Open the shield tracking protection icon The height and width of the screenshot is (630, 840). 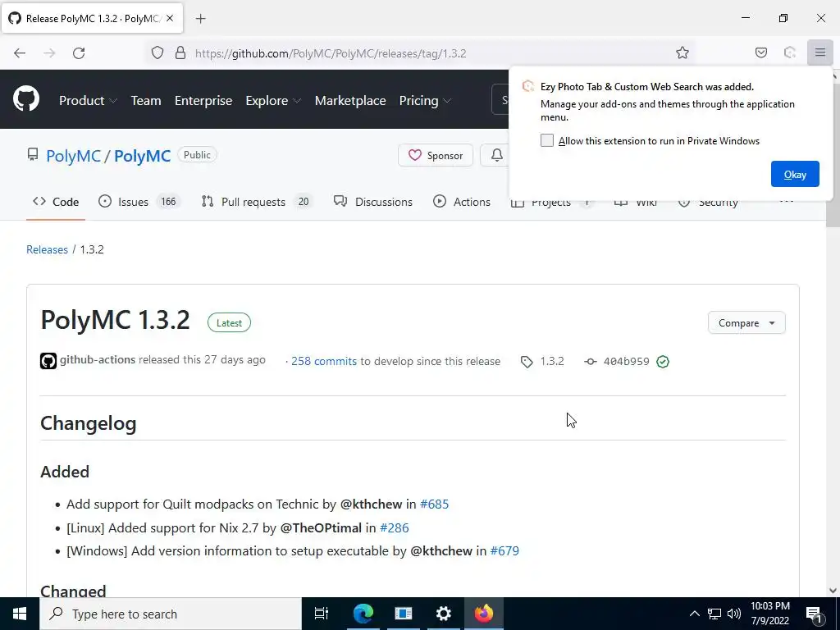tap(157, 52)
